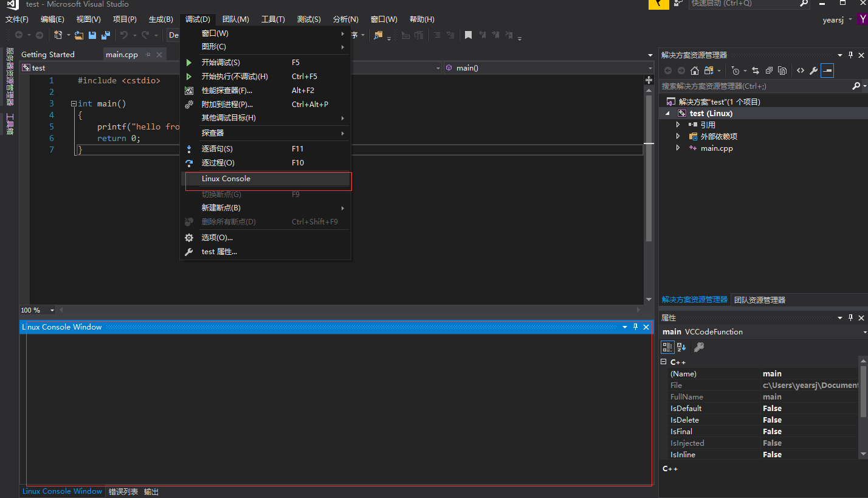Open the test scope dropdown in the editor
Viewport: 868px width, 498px height.
439,68
